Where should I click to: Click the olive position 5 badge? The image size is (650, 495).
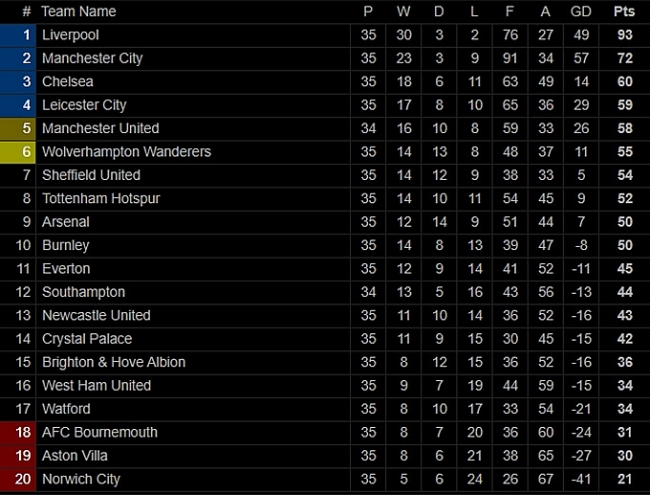pyautogui.click(x=18, y=129)
